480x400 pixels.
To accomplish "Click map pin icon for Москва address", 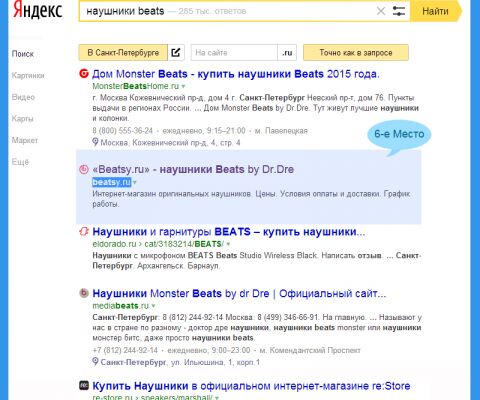I will pyautogui.click(x=95, y=142).
